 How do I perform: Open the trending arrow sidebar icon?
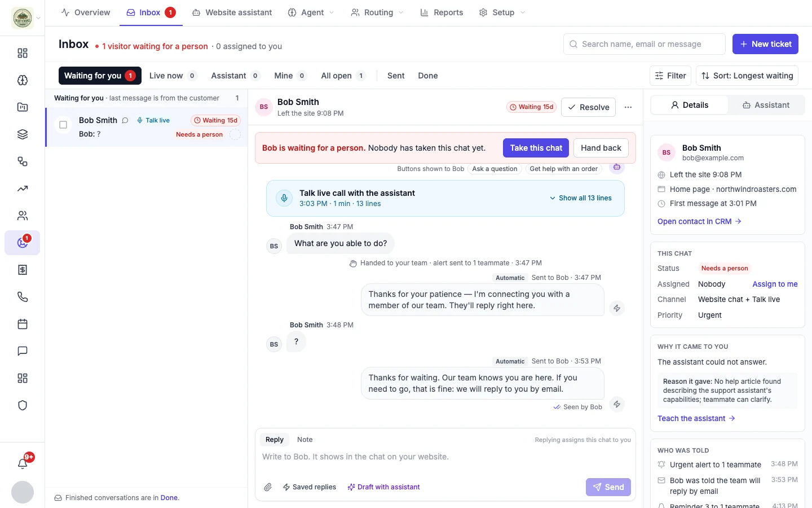point(23,189)
